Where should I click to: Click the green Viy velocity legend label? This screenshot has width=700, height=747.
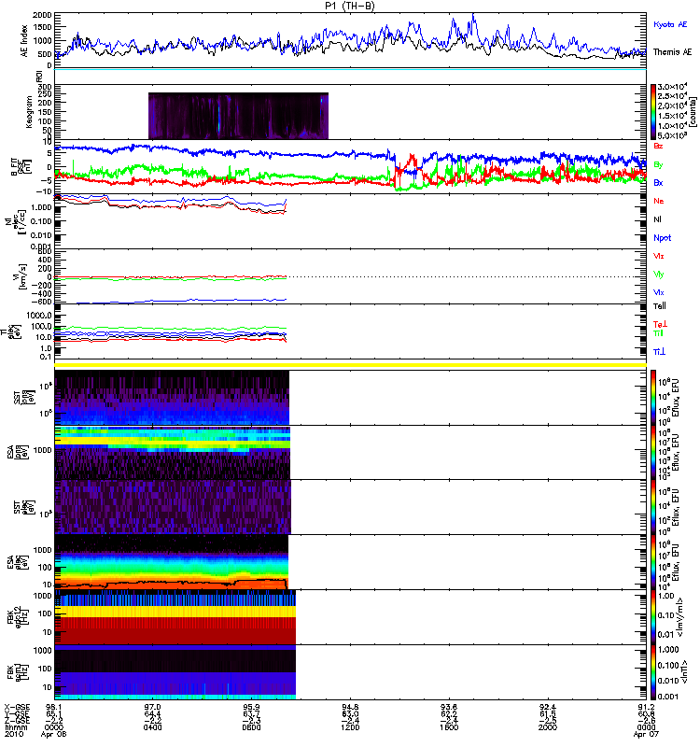(x=658, y=275)
